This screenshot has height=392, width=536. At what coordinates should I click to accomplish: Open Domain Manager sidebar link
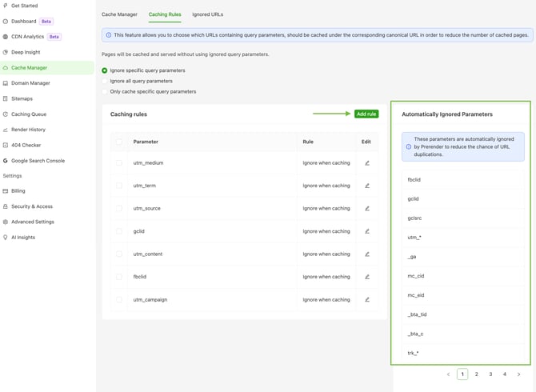click(30, 83)
